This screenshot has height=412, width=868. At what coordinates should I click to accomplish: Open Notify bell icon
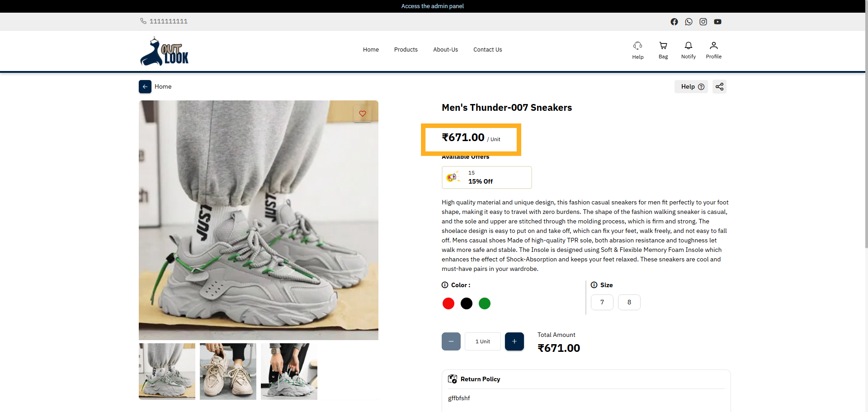[x=688, y=50]
